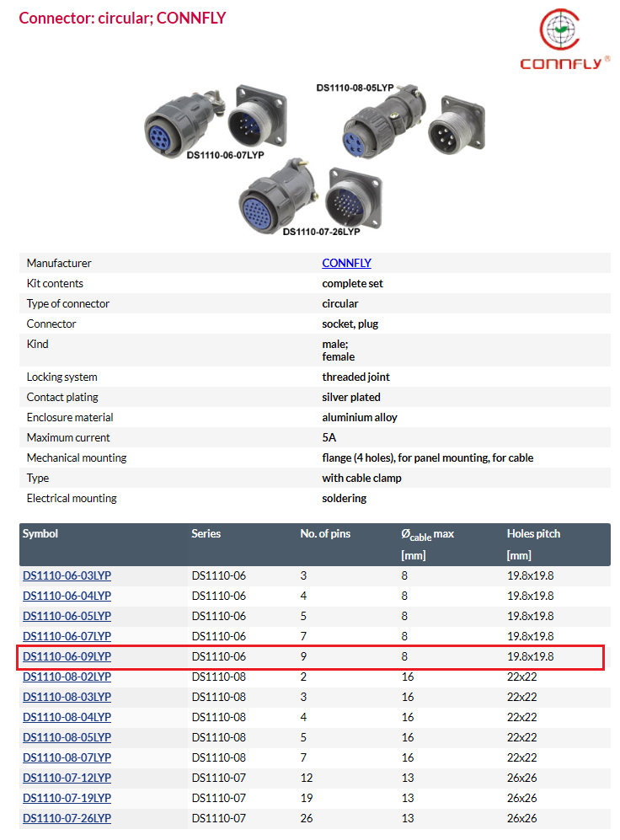The width and height of the screenshot is (620, 840).
Task: Click the 'with cable clamp' type value
Action: [x=362, y=478]
